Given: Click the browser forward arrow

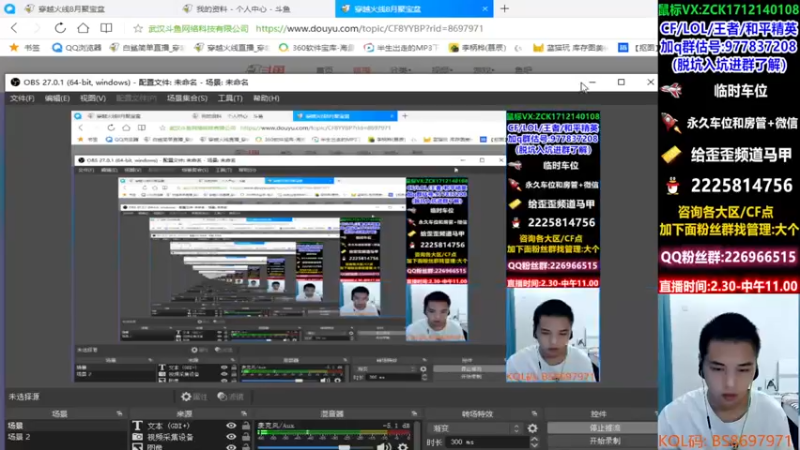Looking at the screenshot, I should (37, 28).
